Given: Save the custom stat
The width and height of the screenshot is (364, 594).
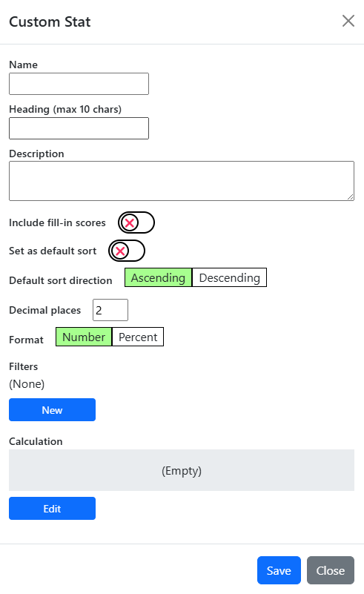Looking at the screenshot, I should [x=279, y=570].
